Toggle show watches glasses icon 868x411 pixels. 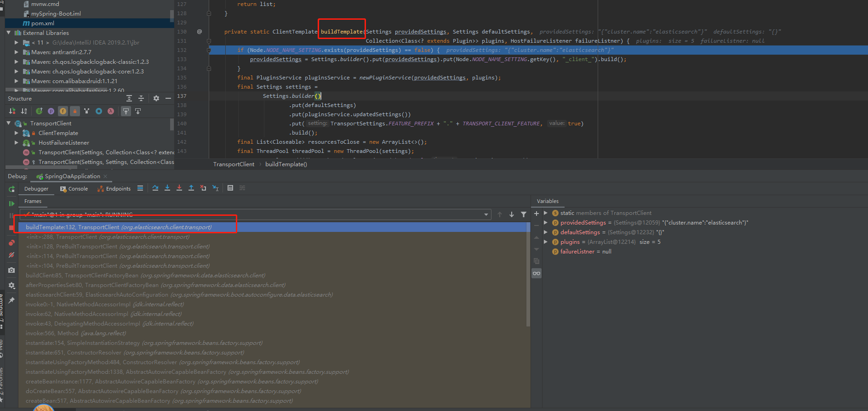point(537,273)
